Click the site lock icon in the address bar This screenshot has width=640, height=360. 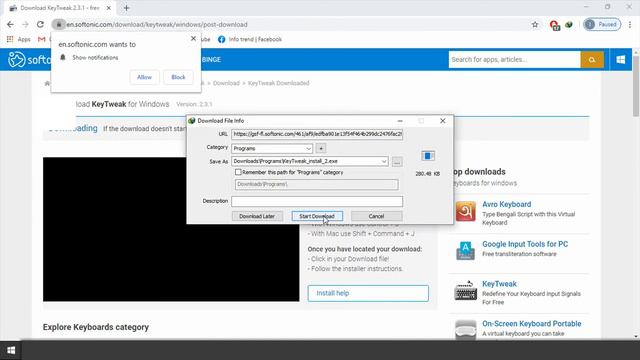pyautogui.click(x=59, y=24)
